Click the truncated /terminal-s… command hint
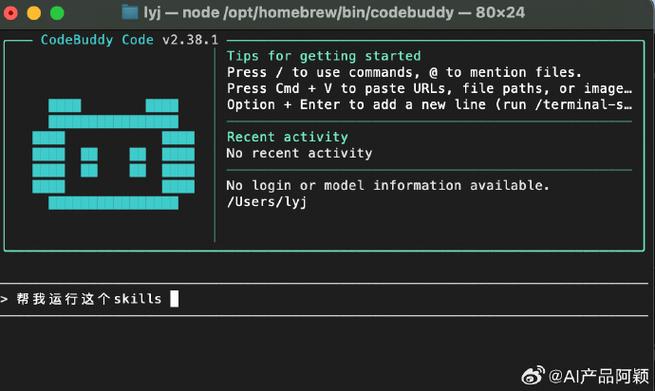This screenshot has width=655, height=391. (x=583, y=104)
